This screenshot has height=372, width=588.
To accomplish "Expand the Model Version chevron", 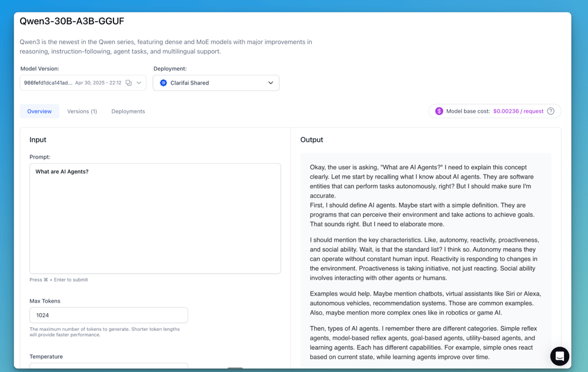I will (x=139, y=83).
